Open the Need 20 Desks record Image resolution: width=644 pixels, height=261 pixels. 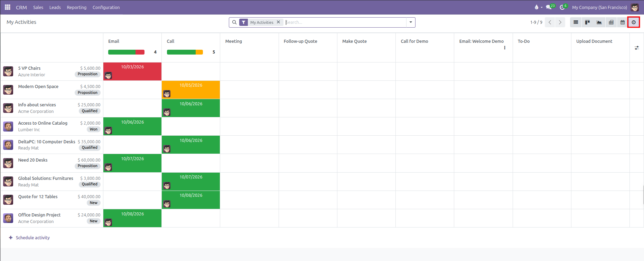(33, 160)
